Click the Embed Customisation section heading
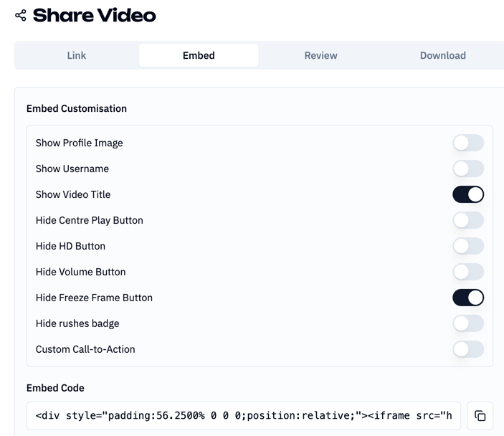This screenshot has height=436, width=504. pos(77,108)
